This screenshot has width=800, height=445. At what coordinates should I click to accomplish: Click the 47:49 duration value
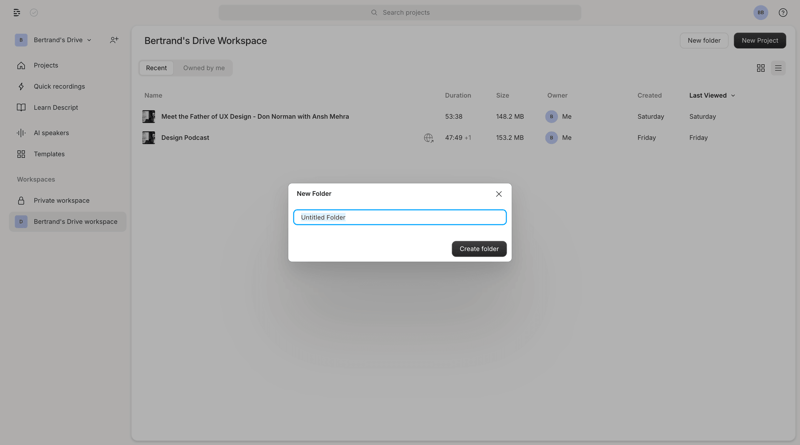pyautogui.click(x=454, y=137)
